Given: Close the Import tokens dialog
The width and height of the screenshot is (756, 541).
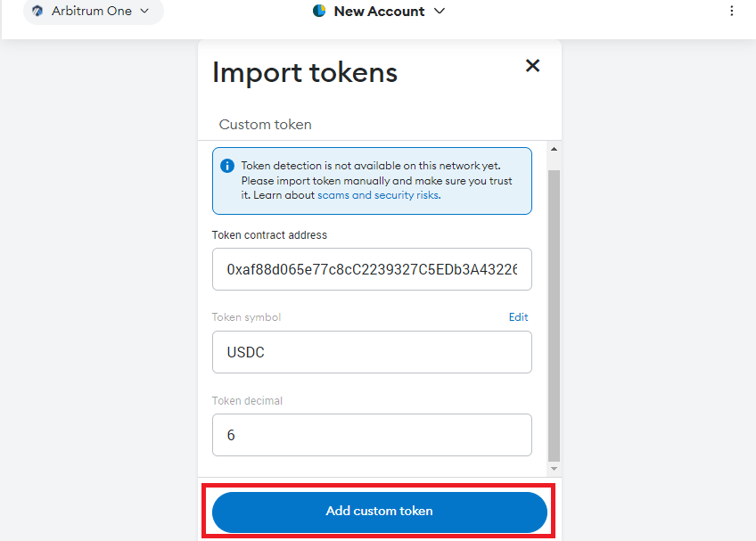Looking at the screenshot, I should point(532,66).
